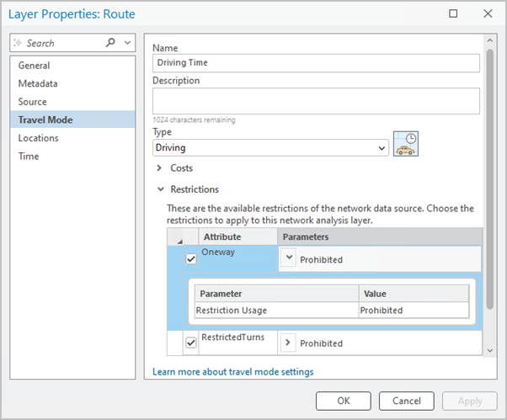Collapse the Oneway parameters chevron

click(289, 259)
